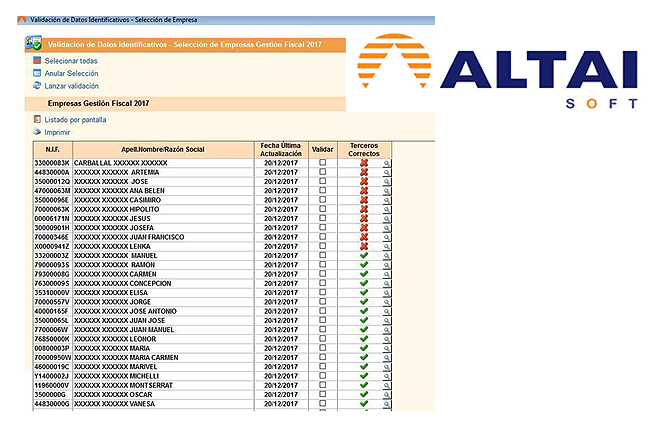
Task: Open magnifier detail for ARTEMIA row
Action: click(386, 173)
